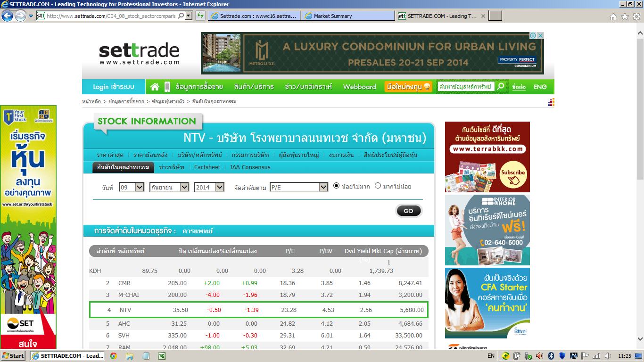The width and height of the screenshot is (644, 362).
Task: Open the Windows Start menu
Action: point(13,356)
